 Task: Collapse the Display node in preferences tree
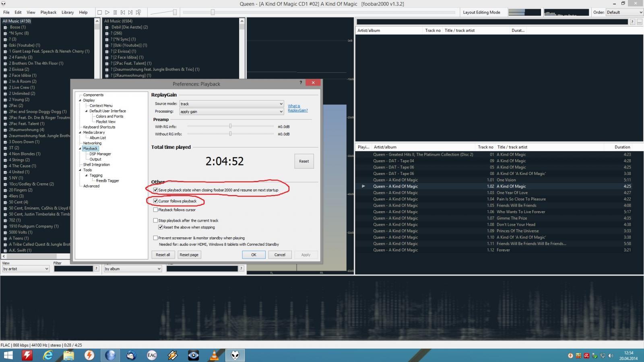(x=80, y=100)
